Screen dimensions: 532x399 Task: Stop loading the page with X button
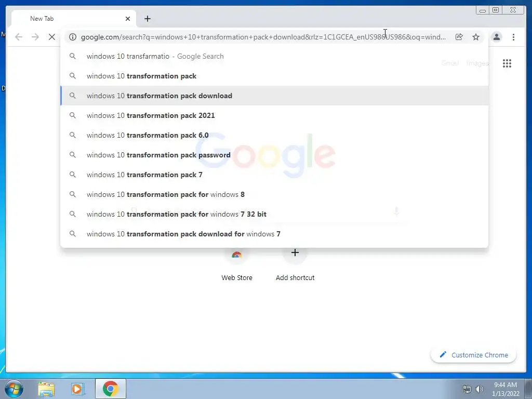click(x=51, y=37)
